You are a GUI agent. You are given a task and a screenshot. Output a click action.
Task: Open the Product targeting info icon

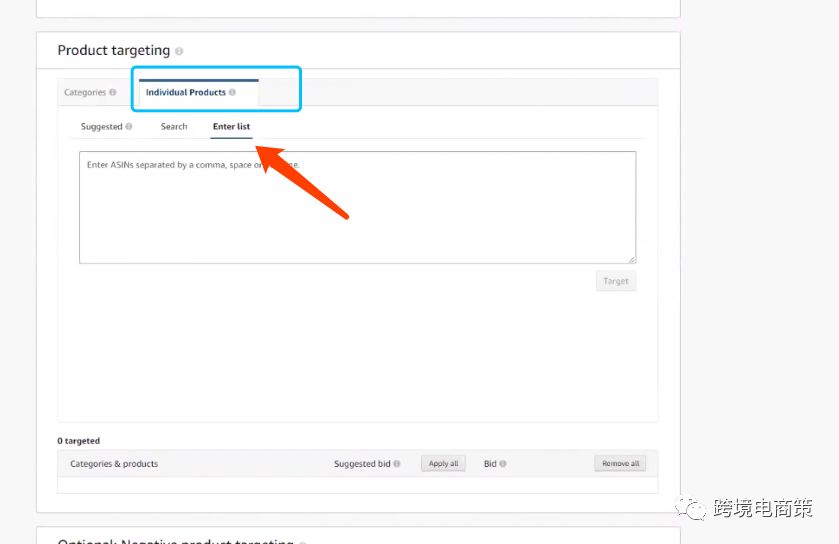click(x=179, y=51)
